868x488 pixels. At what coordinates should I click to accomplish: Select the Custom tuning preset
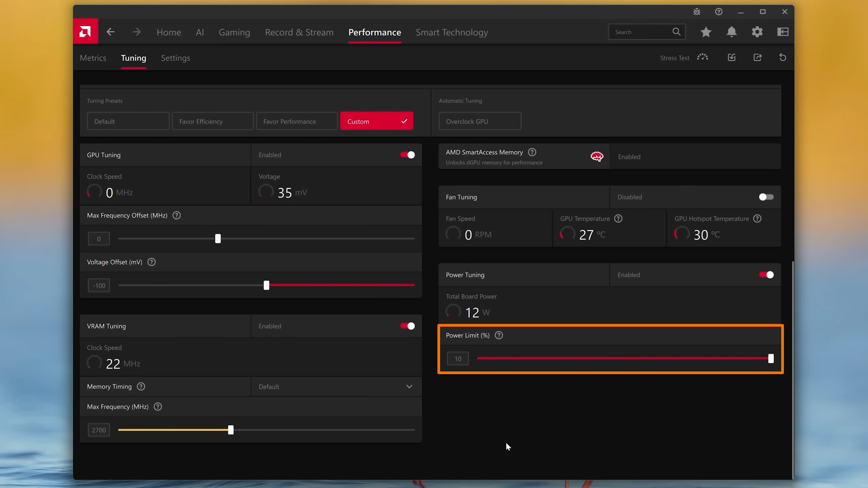(x=377, y=121)
